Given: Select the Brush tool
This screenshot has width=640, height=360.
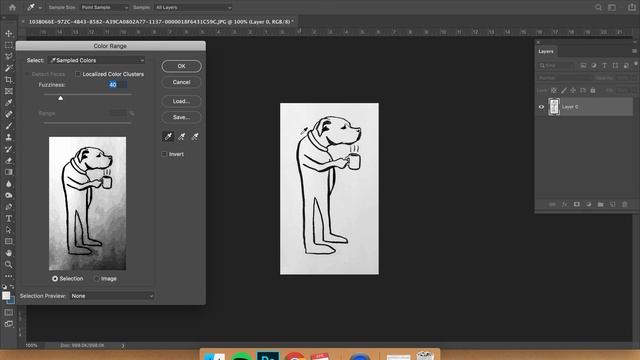Looking at the screenshot, I should (x=9, y=126).
